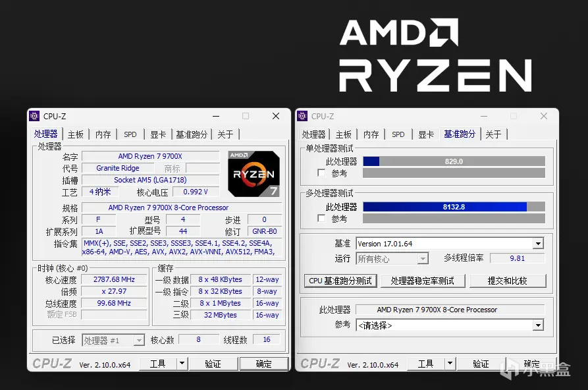The width and height of the screenshot is (588, 390).
Task: Click 工艺 value 4 纳米
Action: pos(100,192)
